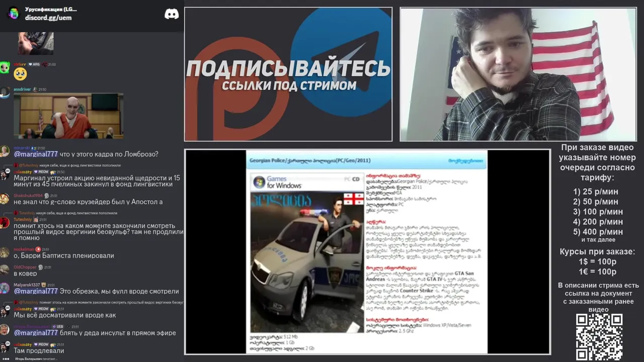Viewport: 644px width, 362px height.
Task: Click @marginal777 mention in the Ломброзо message
Action: pyautogui.click(x=36, y=154)
